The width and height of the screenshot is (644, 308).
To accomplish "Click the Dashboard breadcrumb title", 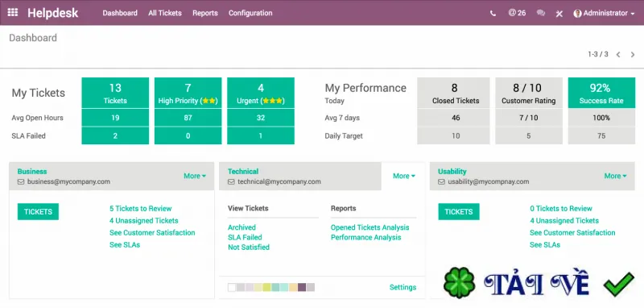I will click(x=33, y=38).
